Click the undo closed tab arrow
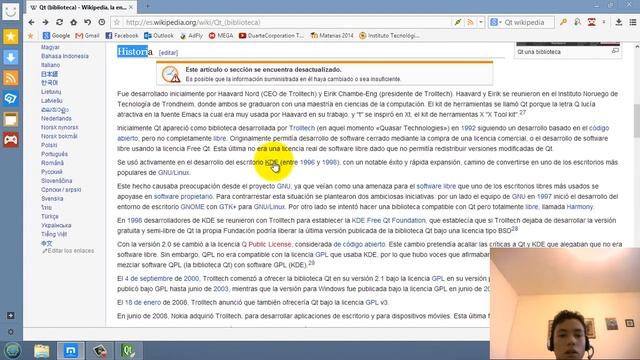640x360 pixels. (87, 22)
